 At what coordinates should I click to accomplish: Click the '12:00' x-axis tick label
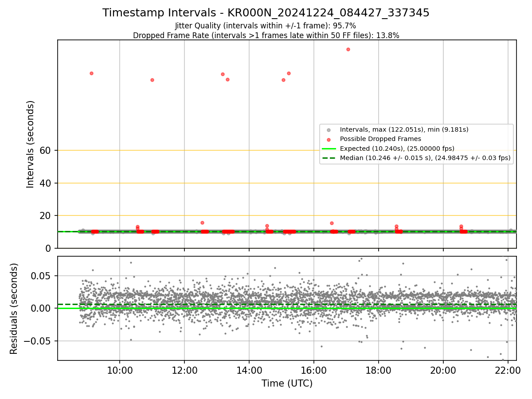coord(184,370)
